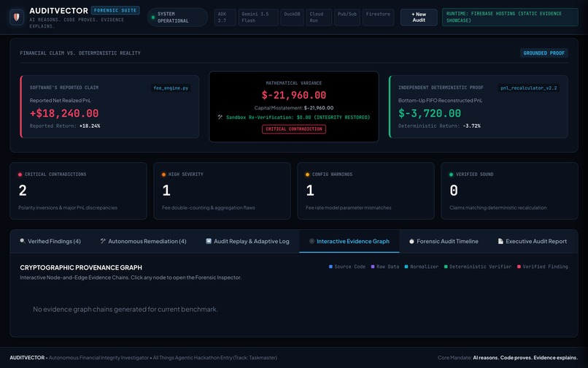Click the magnifier icon on Verified Findings tab
This screenshot has width=588, height=368.
(23, 241)
